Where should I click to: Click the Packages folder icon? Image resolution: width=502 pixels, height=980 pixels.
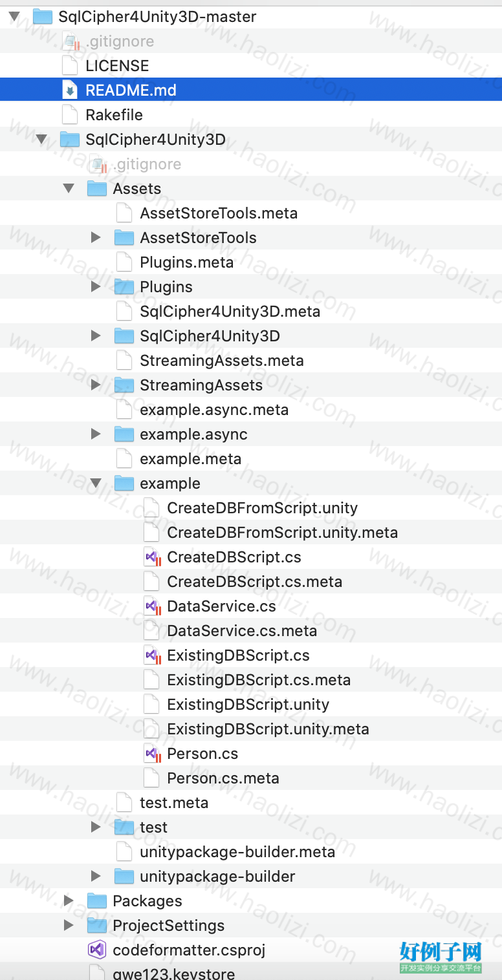97,901
